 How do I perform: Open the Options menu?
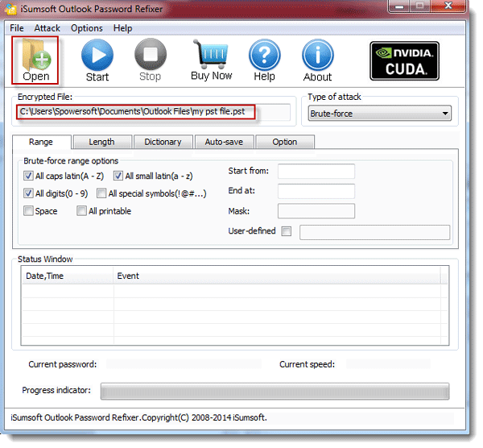pyautogui.click(x=87, y=28)
